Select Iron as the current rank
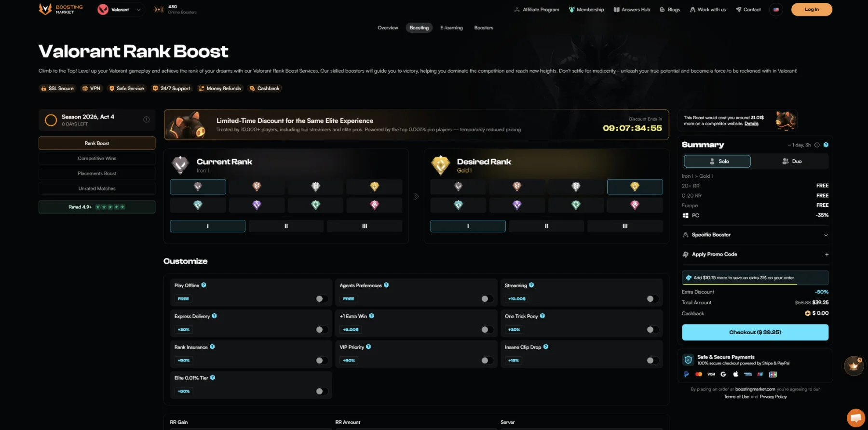This screenshot has height=430, width=868. click(198, 187)
